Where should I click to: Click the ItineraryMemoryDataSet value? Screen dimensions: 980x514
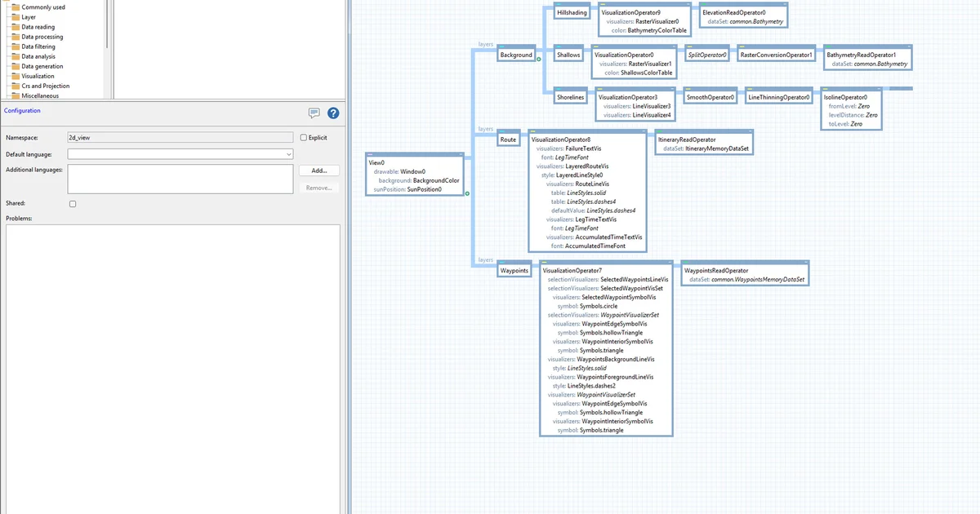click(717, 148)
